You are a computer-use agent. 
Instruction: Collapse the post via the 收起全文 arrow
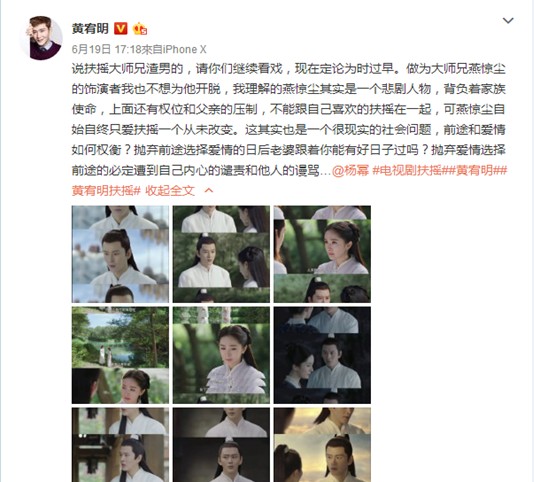[208, 190]
